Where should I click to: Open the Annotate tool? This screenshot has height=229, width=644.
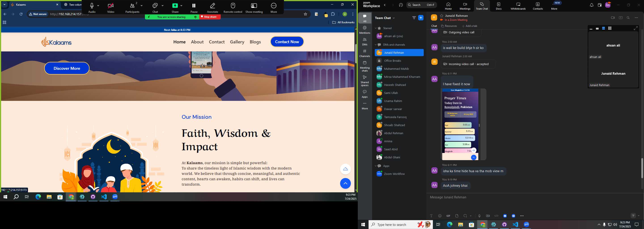click(212, 7)
